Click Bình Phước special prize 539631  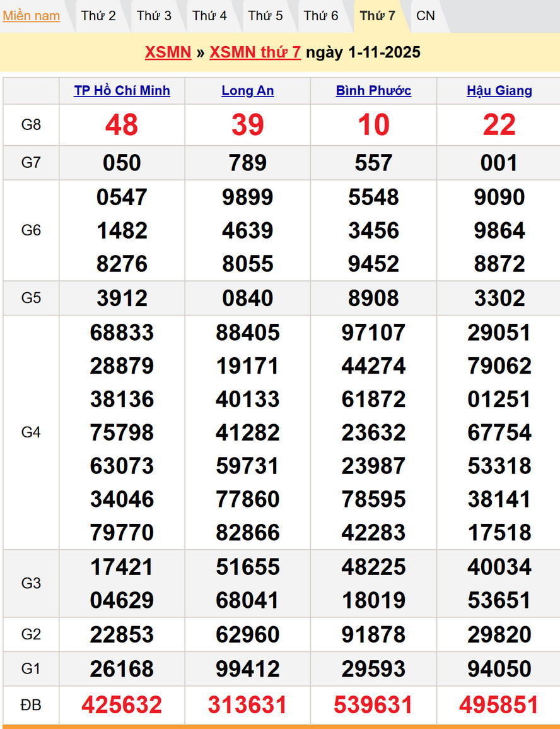[373, 704]
